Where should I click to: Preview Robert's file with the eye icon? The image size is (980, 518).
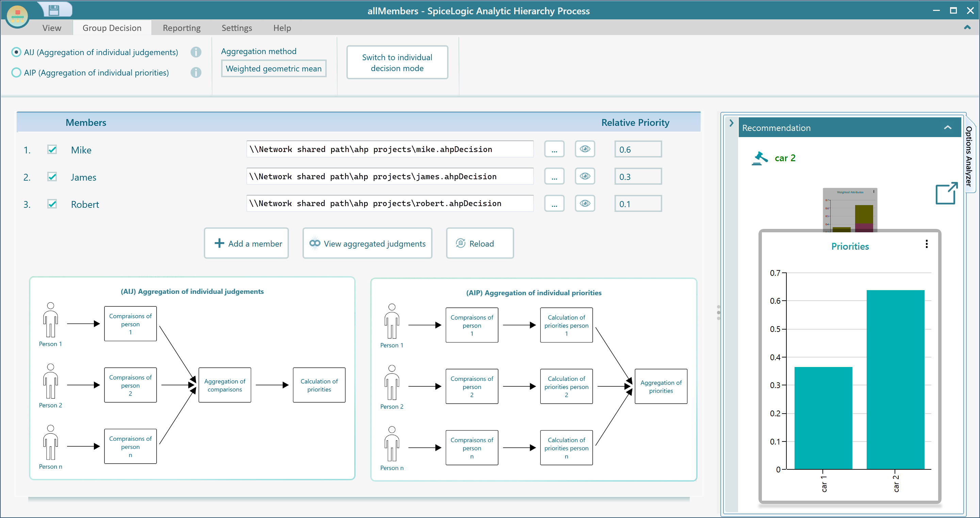(585, 203)
